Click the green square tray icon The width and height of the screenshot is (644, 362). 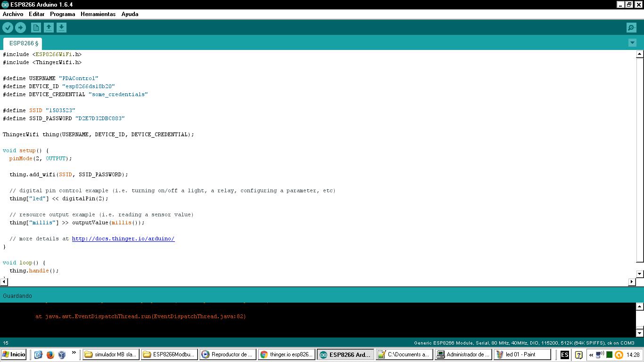click(610, 355)
